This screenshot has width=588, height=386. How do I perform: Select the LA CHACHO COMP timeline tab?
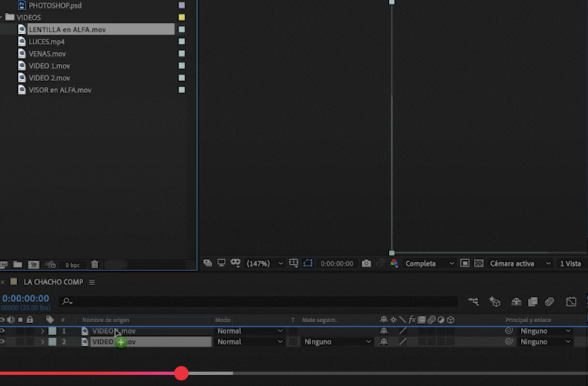coord(53,282)
